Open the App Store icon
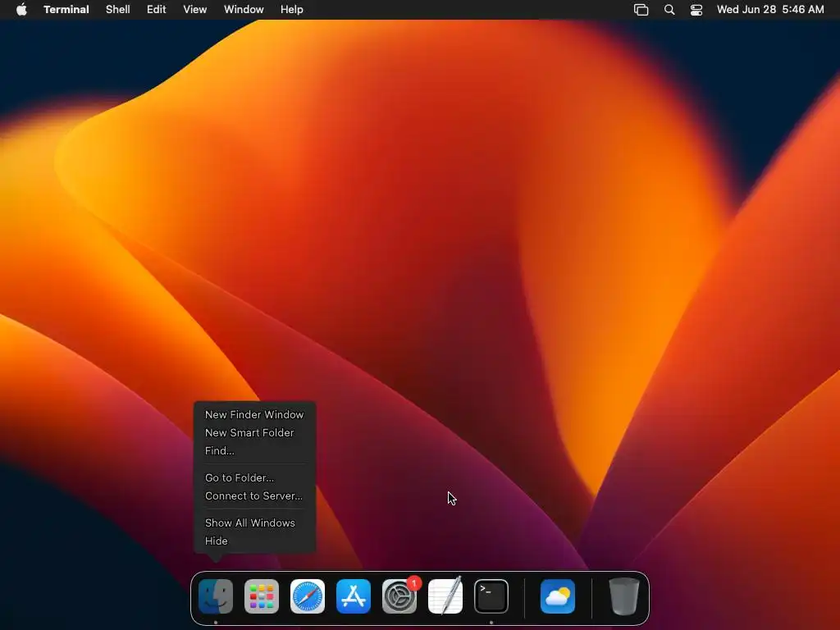This screenshot has width=840, height=630. (x=354, y=596)
